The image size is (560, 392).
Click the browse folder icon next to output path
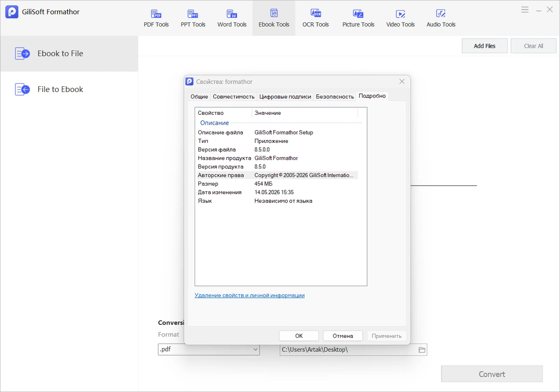422,350
